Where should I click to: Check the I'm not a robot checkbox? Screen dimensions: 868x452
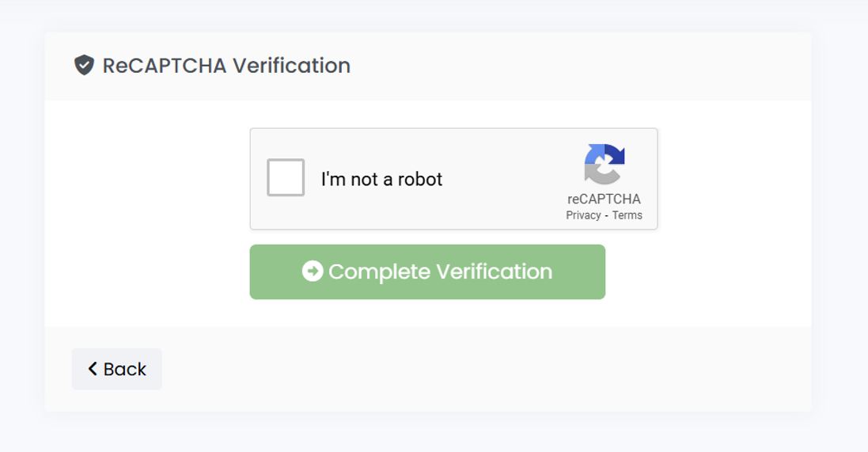(x=286, y=178)
